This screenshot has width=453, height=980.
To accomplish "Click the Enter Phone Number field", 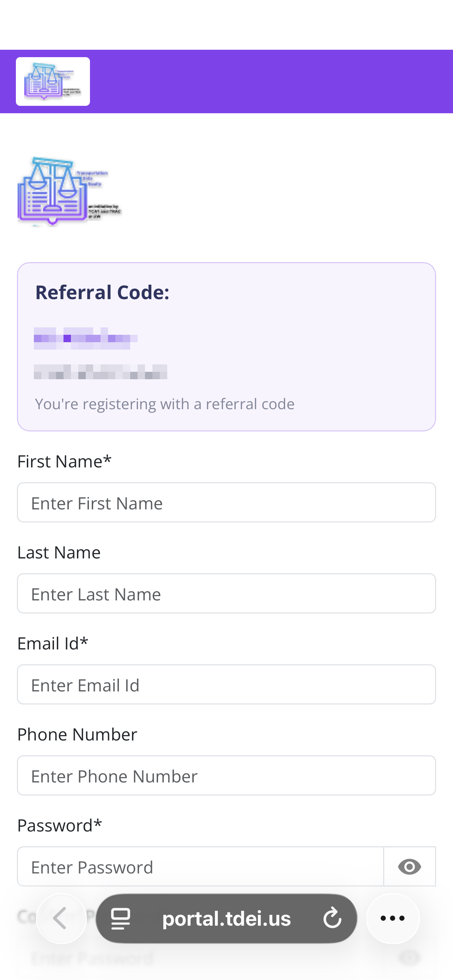I will coord(226,775).
